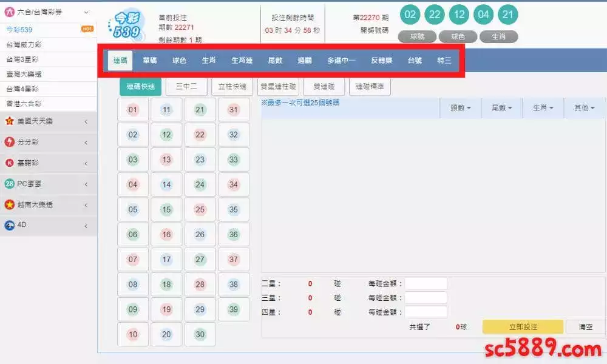Click the 今彩539 logo
The height and width of the screenshot is (364, 607).
pyautogui.click(x=126, y=25)
